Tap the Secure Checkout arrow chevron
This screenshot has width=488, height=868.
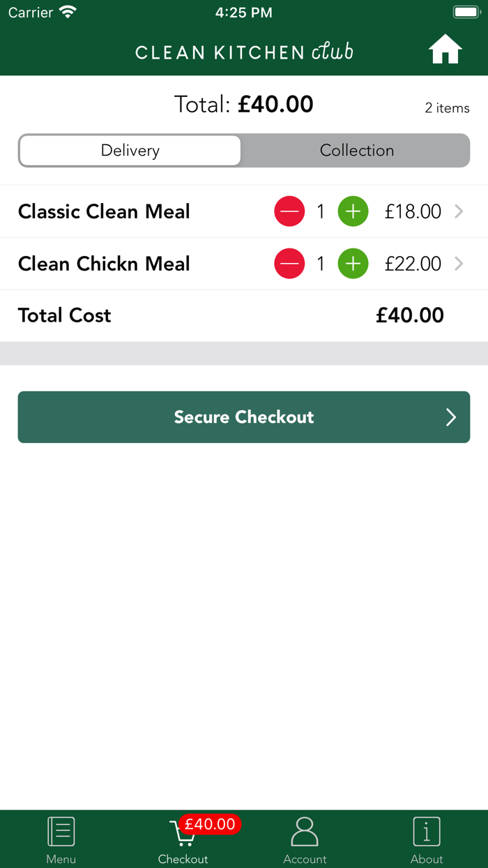451,417
